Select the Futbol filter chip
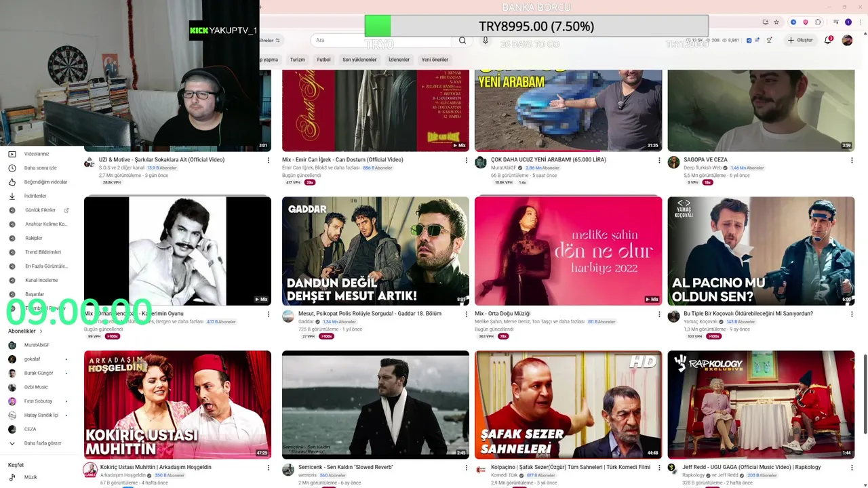This screenshot has width=868, height=488. [324, 60]
